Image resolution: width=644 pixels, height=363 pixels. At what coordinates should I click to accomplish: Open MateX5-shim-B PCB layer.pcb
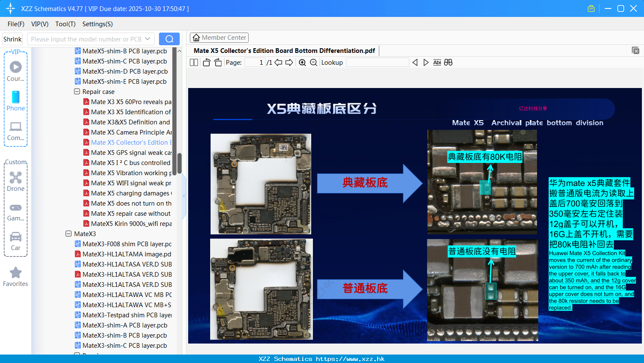[125, 51]
